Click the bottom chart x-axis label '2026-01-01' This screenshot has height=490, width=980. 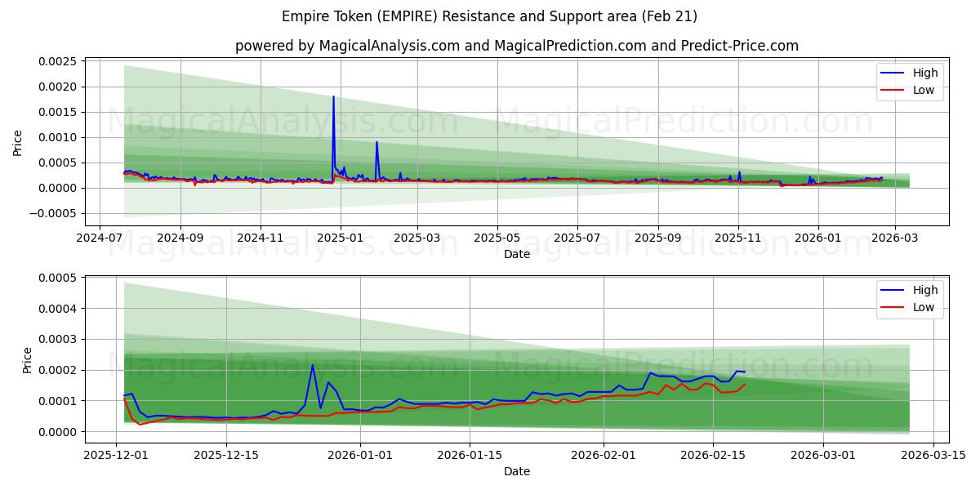pyautogui.click(x=360, y=454)
